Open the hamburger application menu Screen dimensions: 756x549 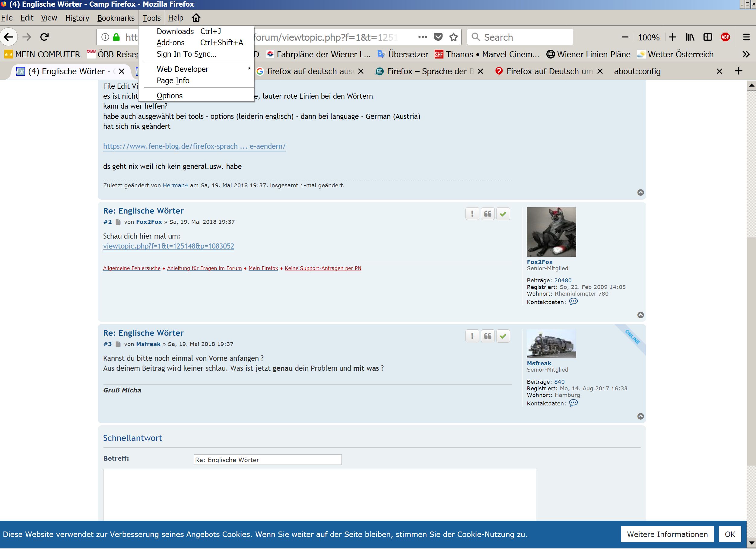746,37
